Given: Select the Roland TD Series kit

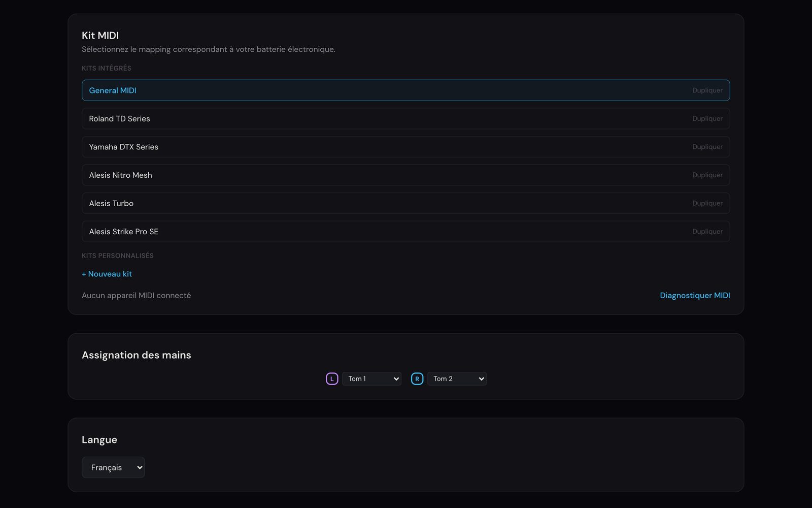Looking at the screenshot, I should tap(405, 118).
